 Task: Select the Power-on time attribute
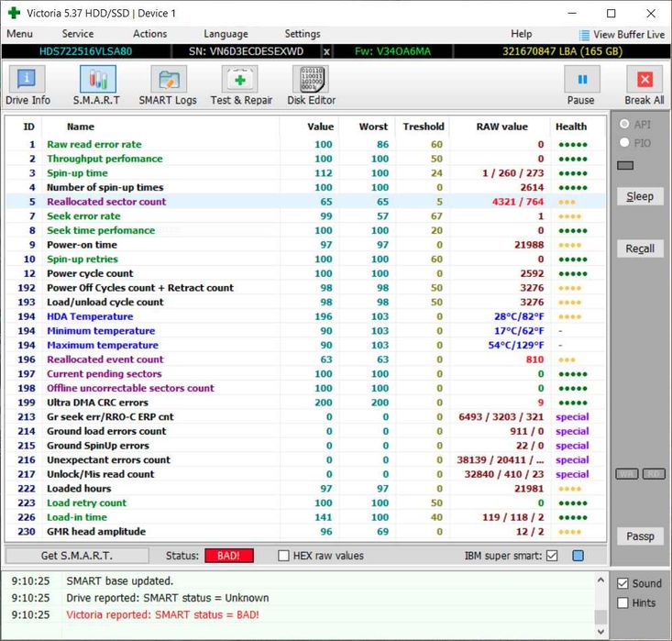(305, 245)
